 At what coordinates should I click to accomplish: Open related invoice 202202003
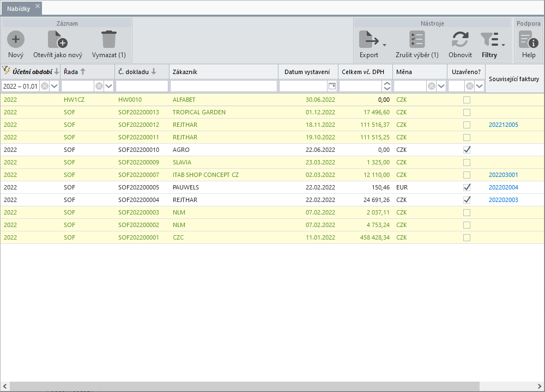click(x=503, y=200)
